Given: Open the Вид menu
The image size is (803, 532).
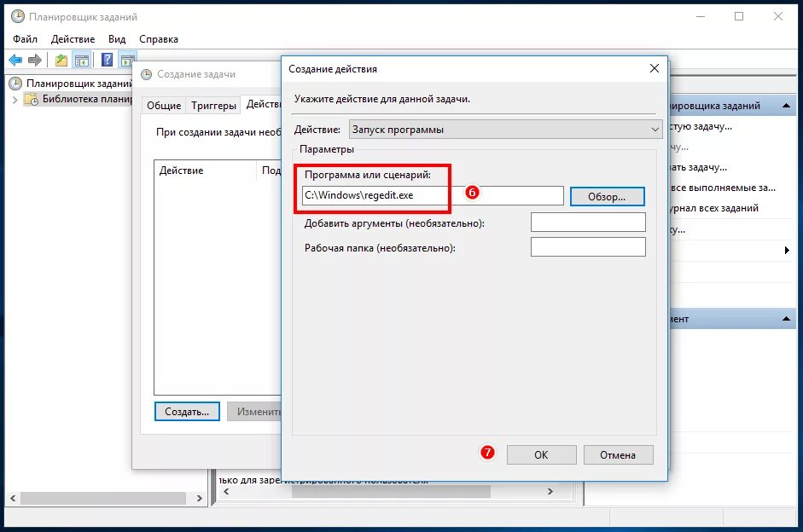Looking at the screenshot, I should 117,39.
